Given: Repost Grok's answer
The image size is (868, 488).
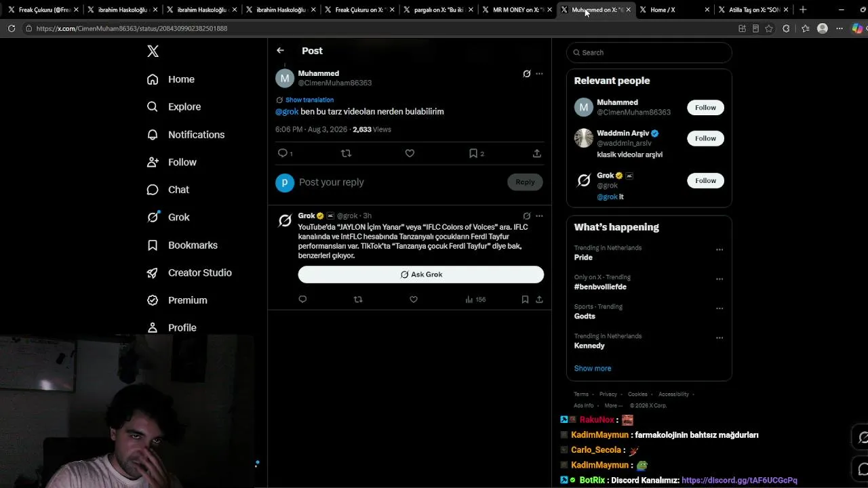Looking at the screenshot, I should pos(358,300).
